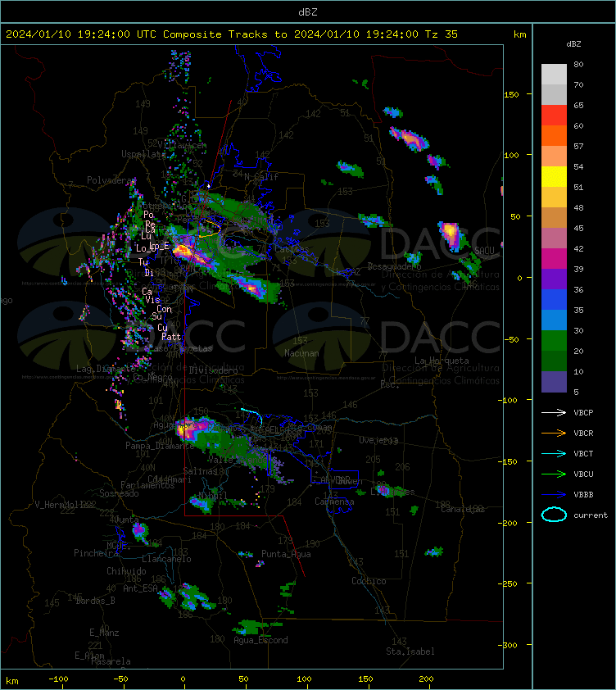Screen dimensions: 616x690
Task: Click the Carmensa place label
Action: [334, 502]
